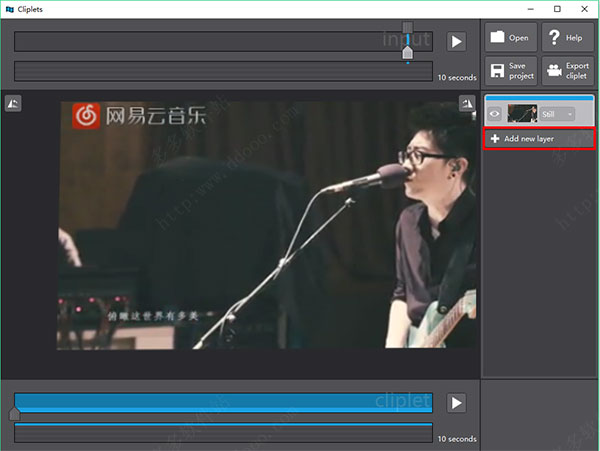Image resolution: width=600 pixels, height=451 pixels.
Task: Minimize the Cliplets window
Action: click(x=530, y=9)
